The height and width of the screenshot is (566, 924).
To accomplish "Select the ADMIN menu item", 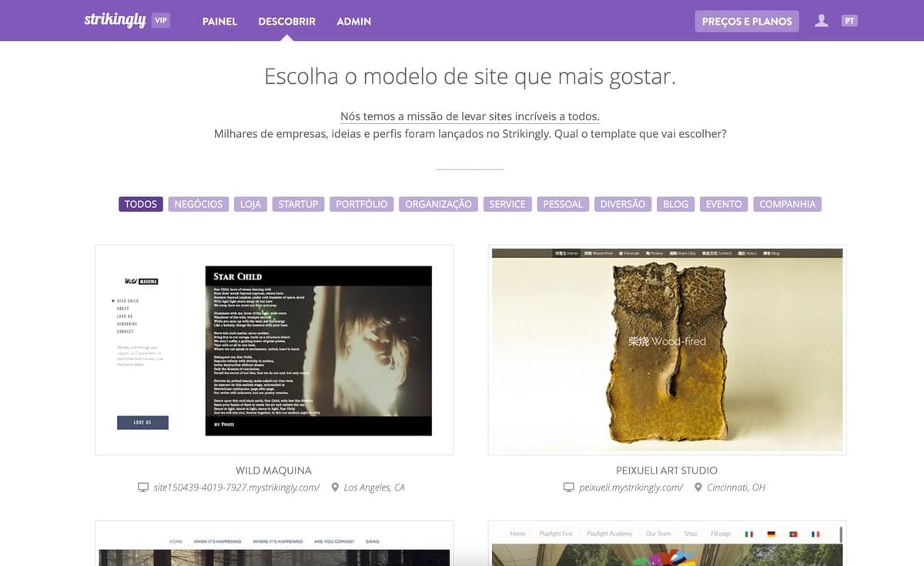I will coord(353,21).
